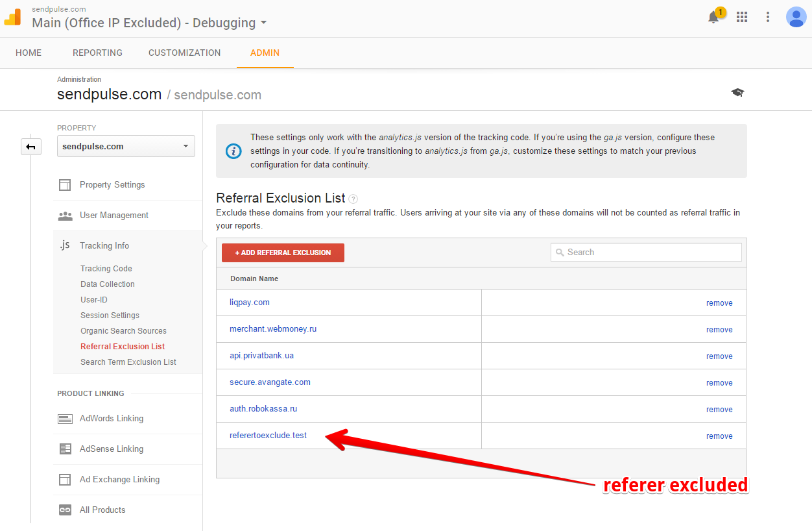Screen dimensions: 812x531
Task: Open the referertoexclude.test domain link
Action: 268,436
